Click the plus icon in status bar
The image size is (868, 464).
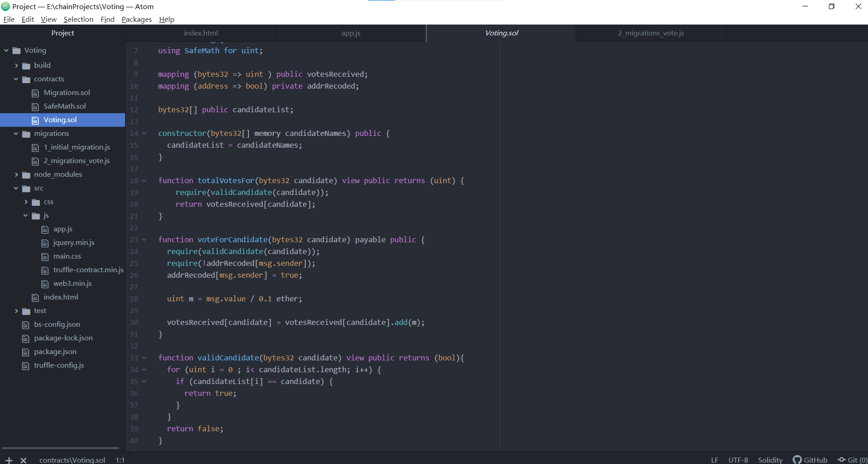pyautogui.click(x=9, y=460)
